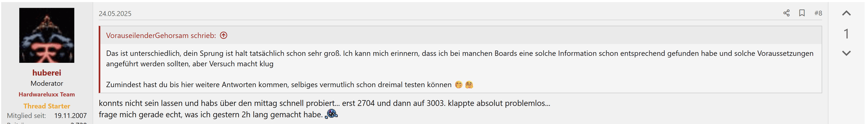Open the #8 post permalink
This screenshot has width=868, height=124.
pos(818,13)
